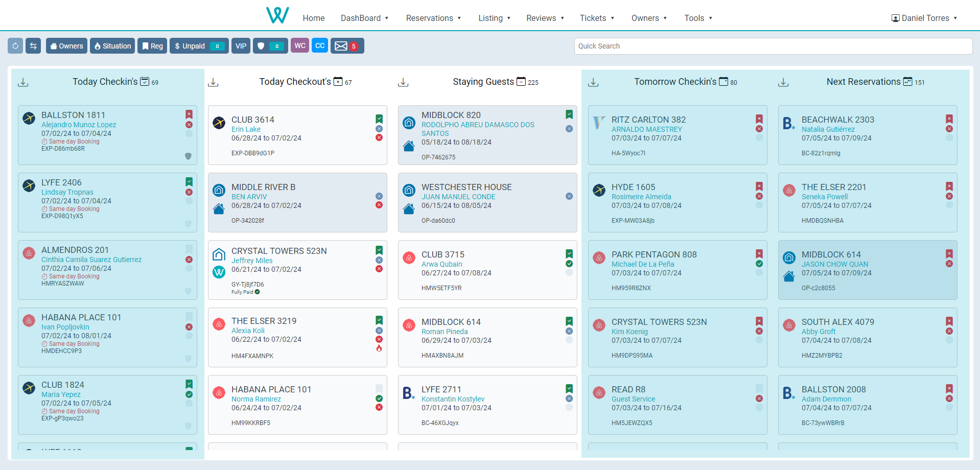Toggle the green bookmark on CLUB 3614 card
Viewport: 980px width, 470px height.
tap(379, 119)
